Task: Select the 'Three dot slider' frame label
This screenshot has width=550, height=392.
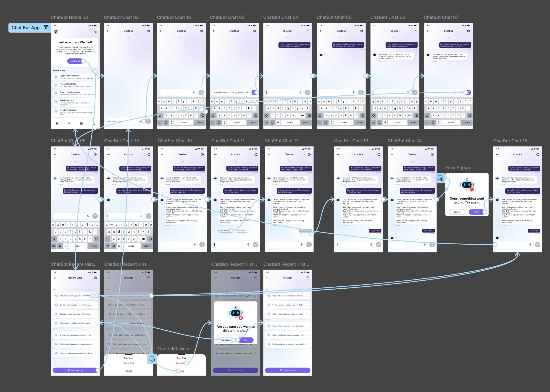Action: (173, 349)
